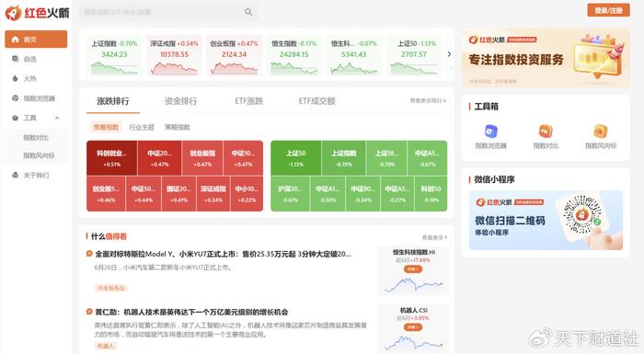
Task: Open the 恒生指数 24284.15 index card
Action: point(294,56)
